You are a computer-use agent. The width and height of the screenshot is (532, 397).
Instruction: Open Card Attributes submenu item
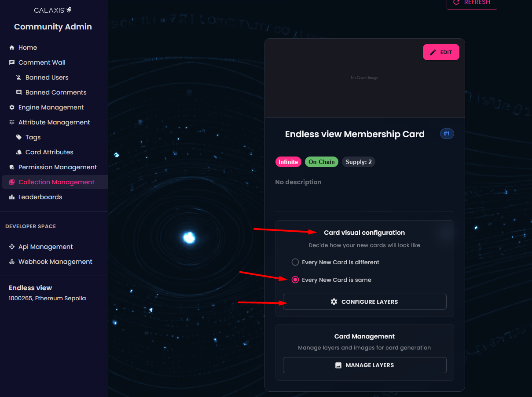point(49,152)
